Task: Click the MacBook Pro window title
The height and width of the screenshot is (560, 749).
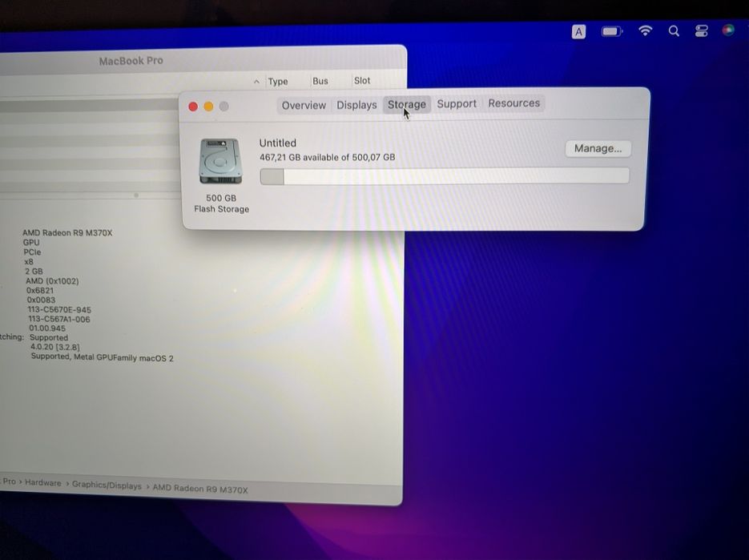Action: point(131,61)
